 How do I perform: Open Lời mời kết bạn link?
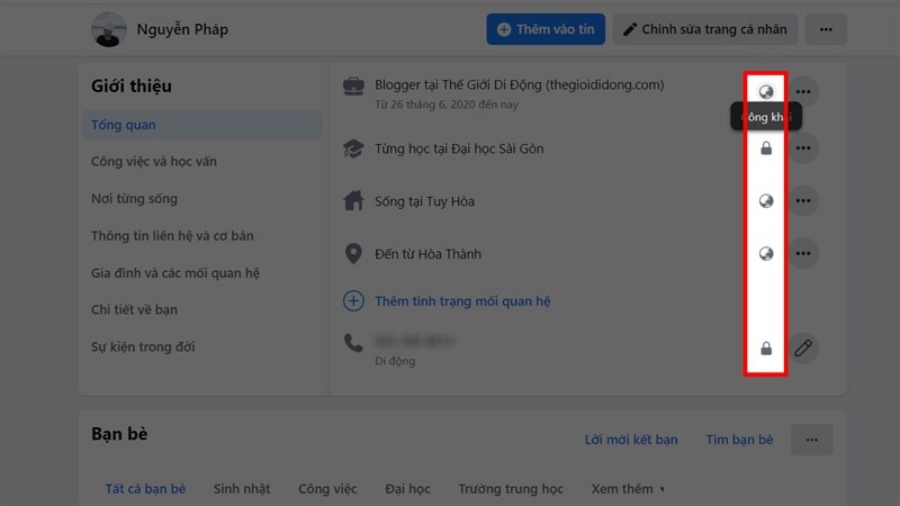coord(631,439)
